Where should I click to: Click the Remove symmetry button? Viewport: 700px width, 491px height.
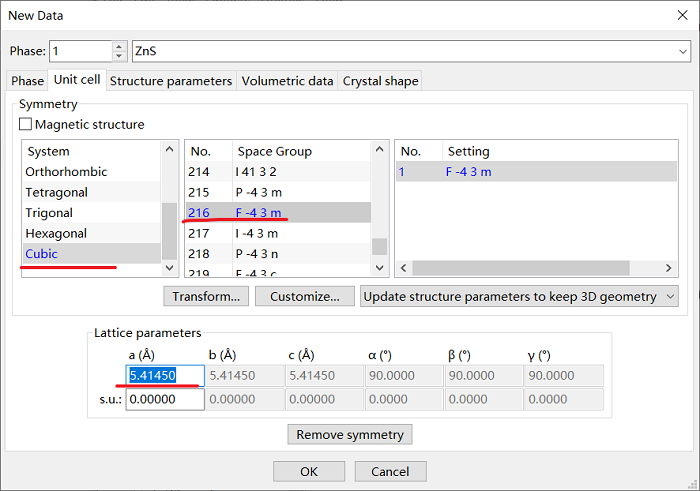click(x=349, y=435)
